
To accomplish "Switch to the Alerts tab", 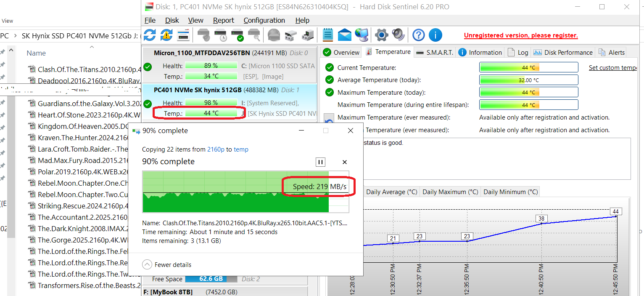I will (x=611, y=53).
